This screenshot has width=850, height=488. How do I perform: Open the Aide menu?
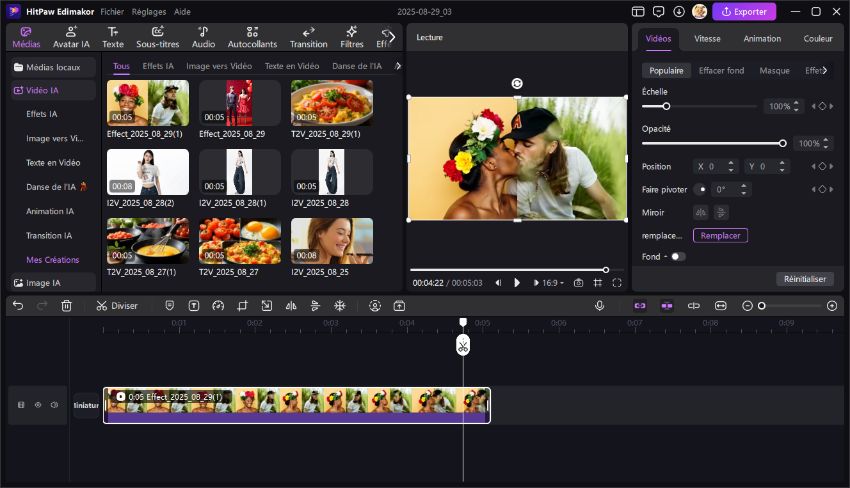pyautogui.click(x=182, y=11)
